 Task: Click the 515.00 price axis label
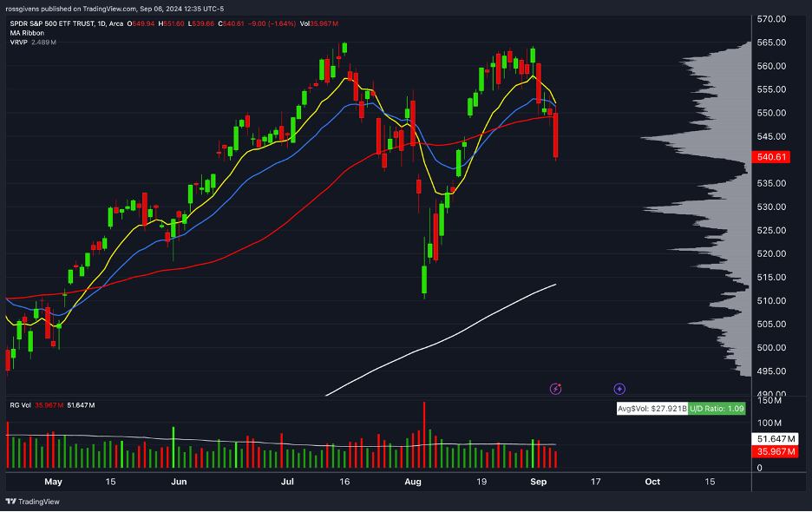click(771, 277)
